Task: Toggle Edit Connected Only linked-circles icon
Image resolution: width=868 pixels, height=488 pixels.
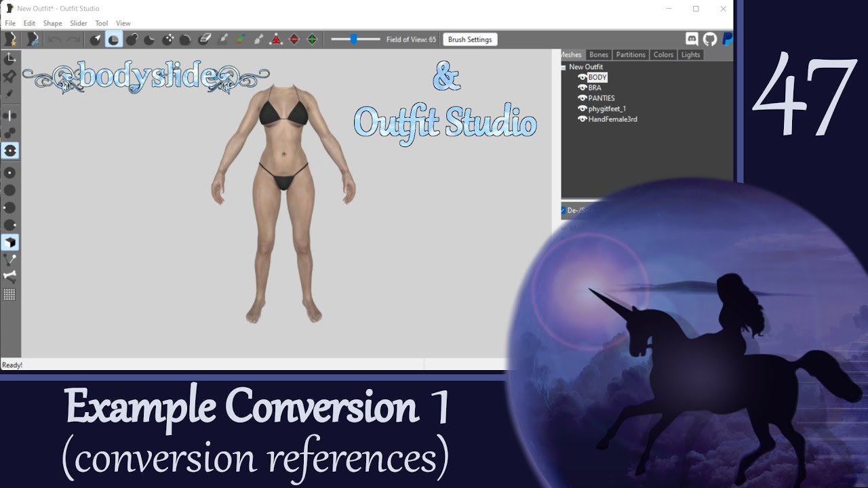Action: click(x=9, y=133)
